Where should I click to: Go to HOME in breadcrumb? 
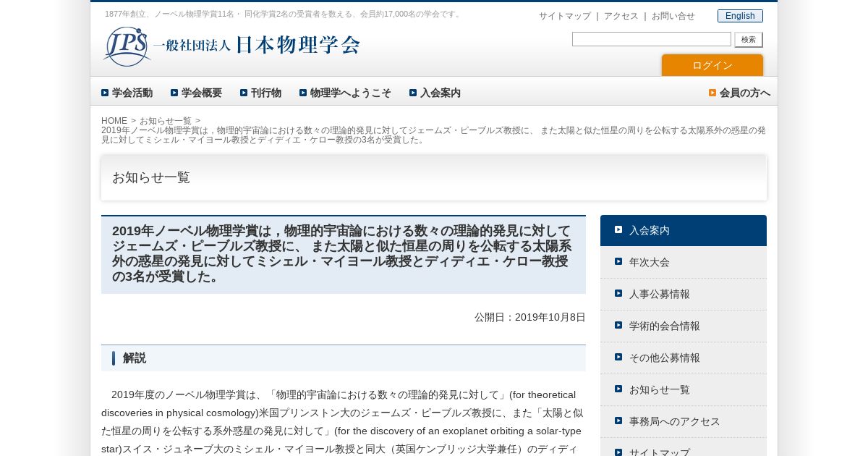pos(114,121)
